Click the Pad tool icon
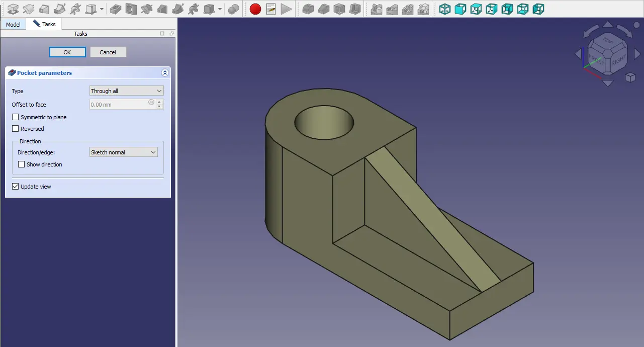Viewport: 644px width, 347px height. click(13, 9)
